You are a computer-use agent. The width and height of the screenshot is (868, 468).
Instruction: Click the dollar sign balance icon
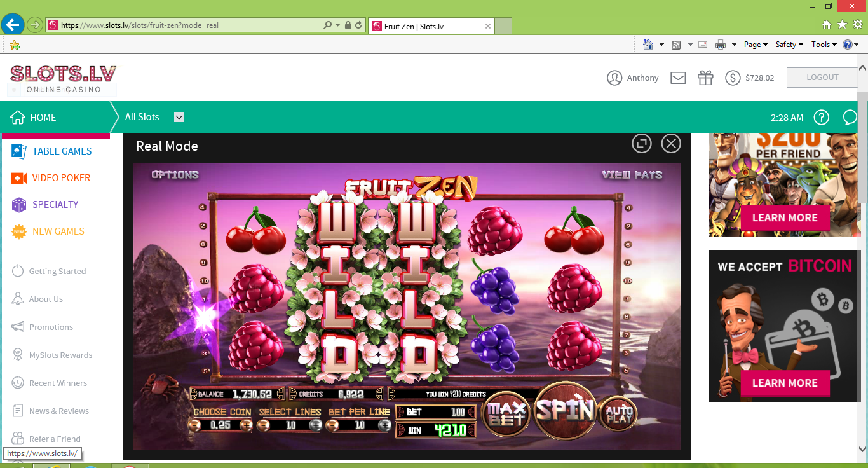[x=733, y=78]
